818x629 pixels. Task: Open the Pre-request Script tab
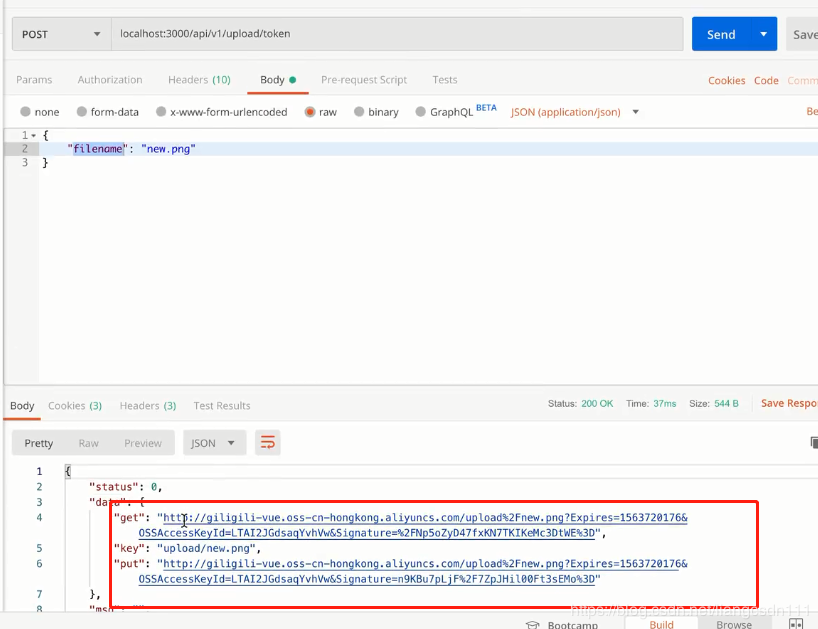tap(364, 80)
